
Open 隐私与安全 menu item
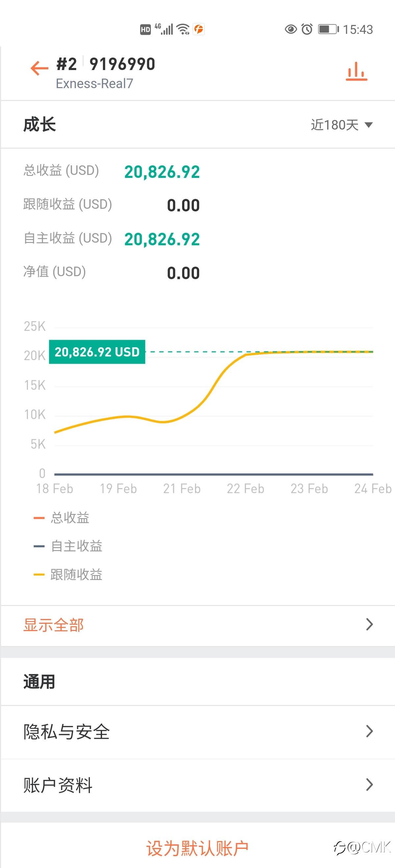[x=66, y=732]
